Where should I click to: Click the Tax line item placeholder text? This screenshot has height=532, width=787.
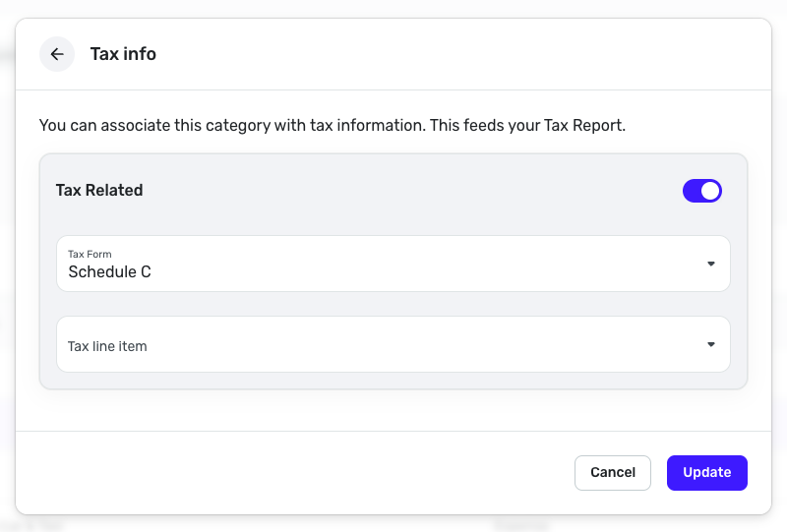107,346
